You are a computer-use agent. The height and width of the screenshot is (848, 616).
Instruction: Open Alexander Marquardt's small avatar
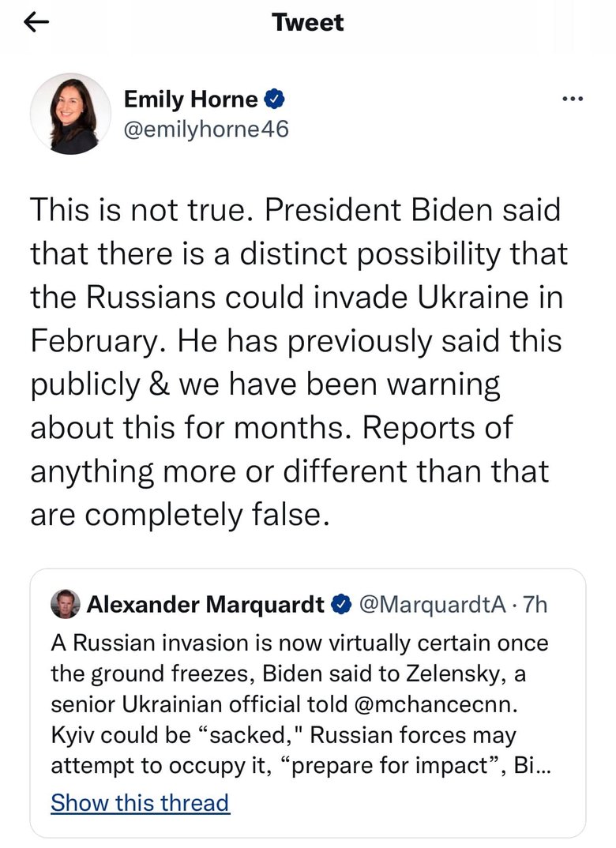point(66,604)
